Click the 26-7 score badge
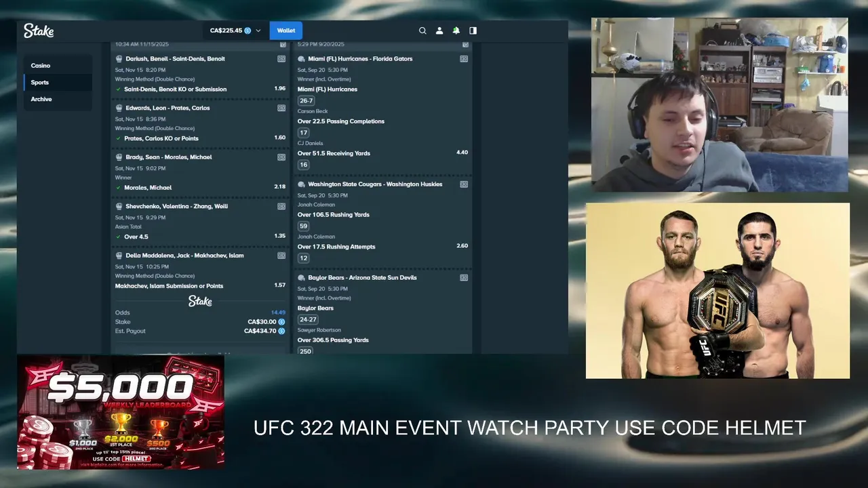868x488 pixels. pyautogui.click(x=307, y=101)
